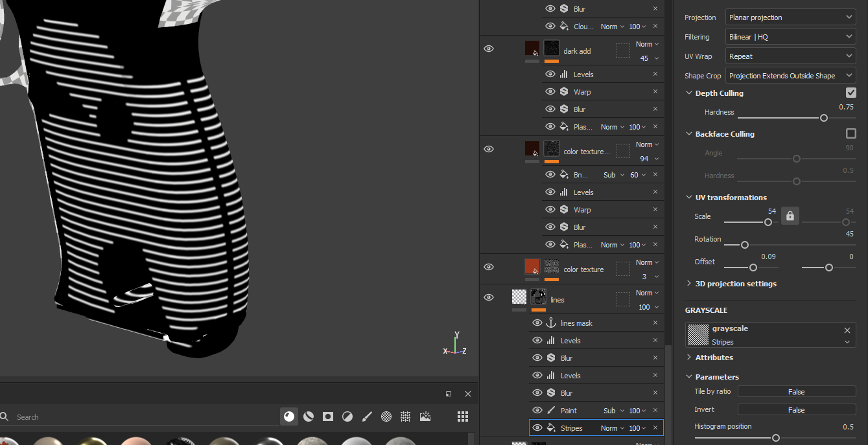Select the solid sphere materials filter icon

pos(289,416)
